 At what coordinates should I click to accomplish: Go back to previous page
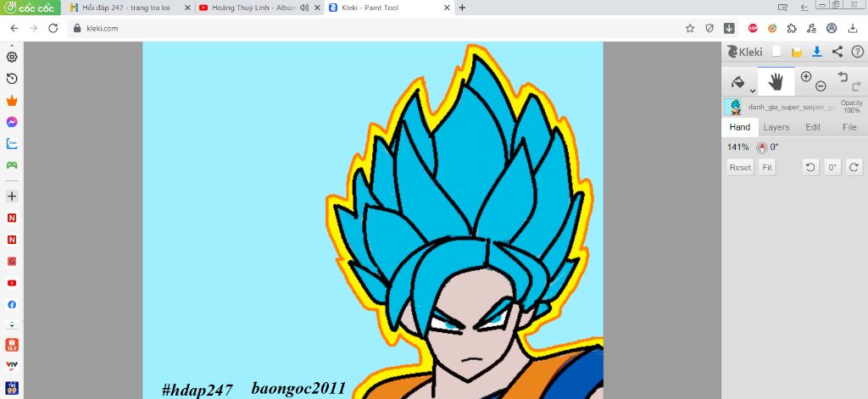14,28
